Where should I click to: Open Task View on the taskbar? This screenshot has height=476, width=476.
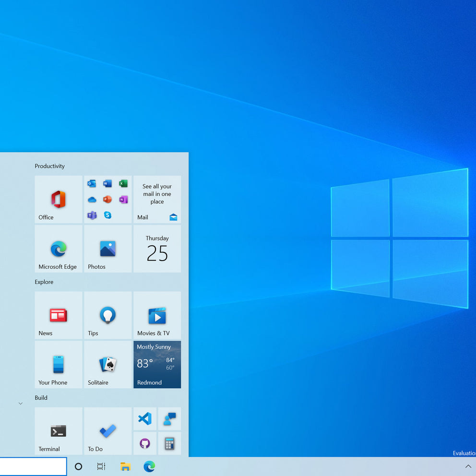pos(101,466)
